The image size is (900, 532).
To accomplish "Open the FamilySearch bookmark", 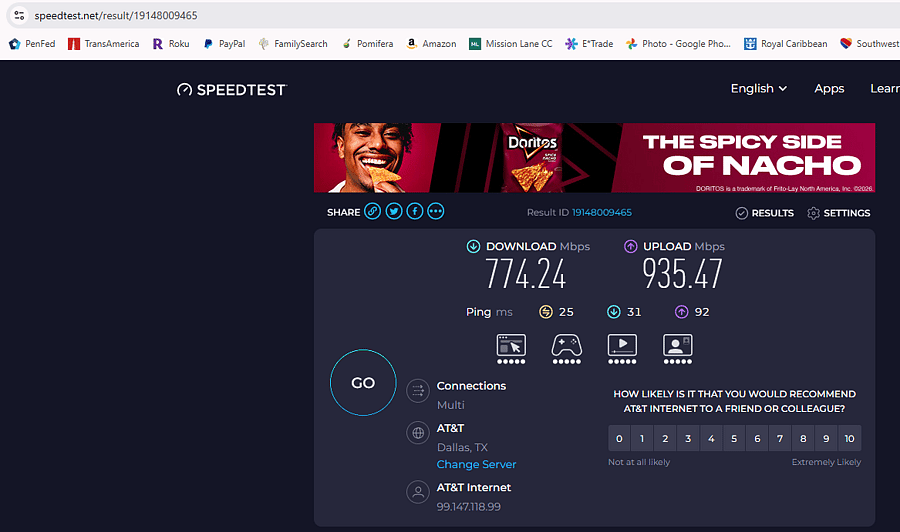I will (x=293, y=44).
